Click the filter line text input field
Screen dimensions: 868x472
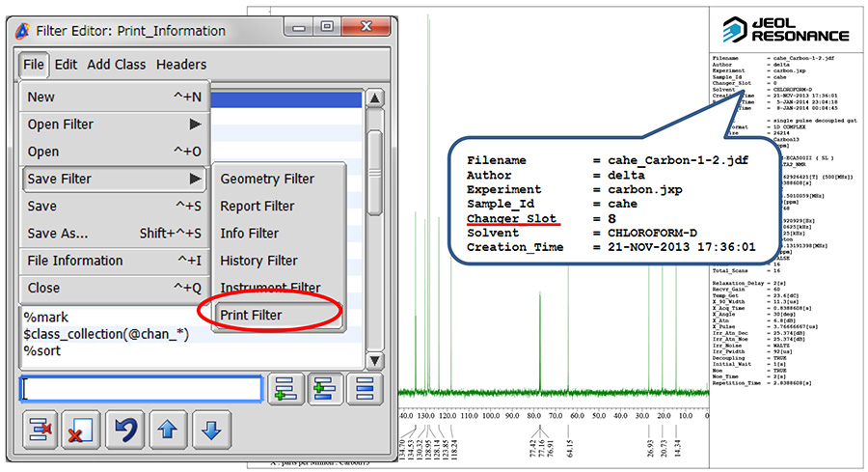tap(141, 389)
